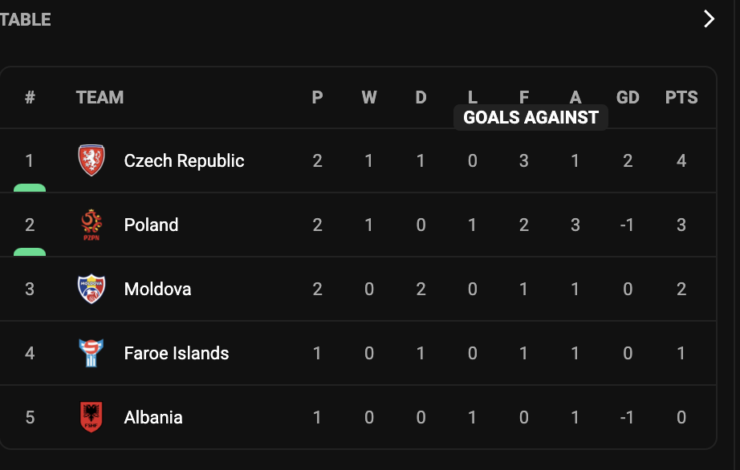
Task: Open the Poland team link
Action: [x=151, y=225]
